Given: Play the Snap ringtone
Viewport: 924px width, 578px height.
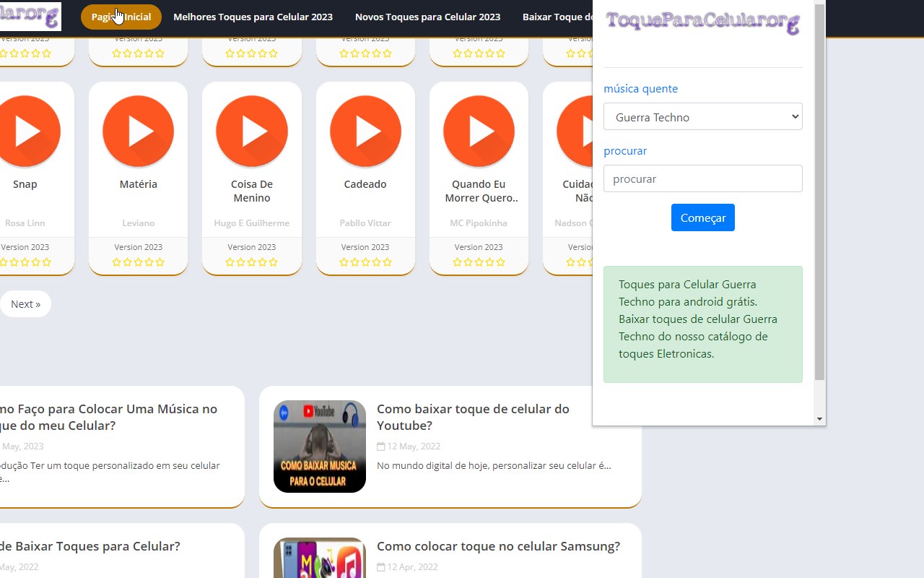Looking at the screenshot, I should tap(25, 131).
